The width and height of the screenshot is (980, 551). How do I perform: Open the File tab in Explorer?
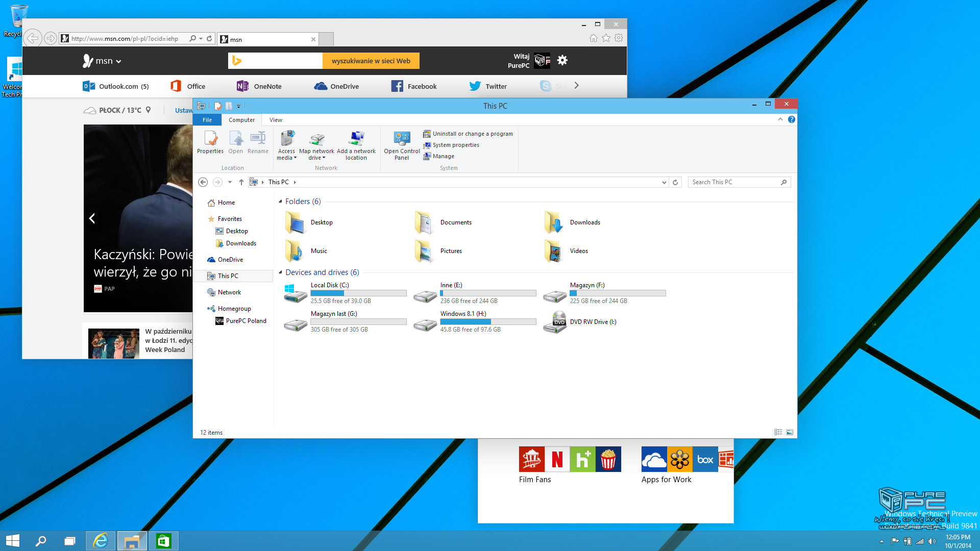207,120
